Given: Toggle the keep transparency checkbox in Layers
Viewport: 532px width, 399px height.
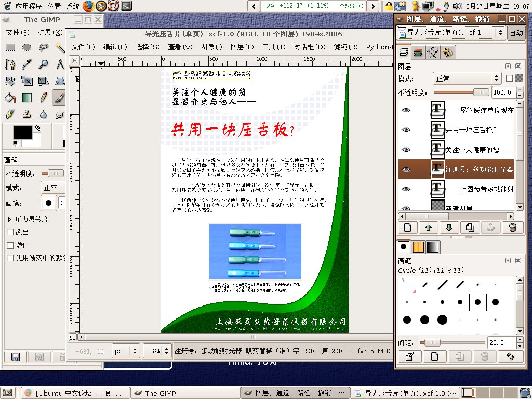Looking at the screenshot, I should pos(509,78).
